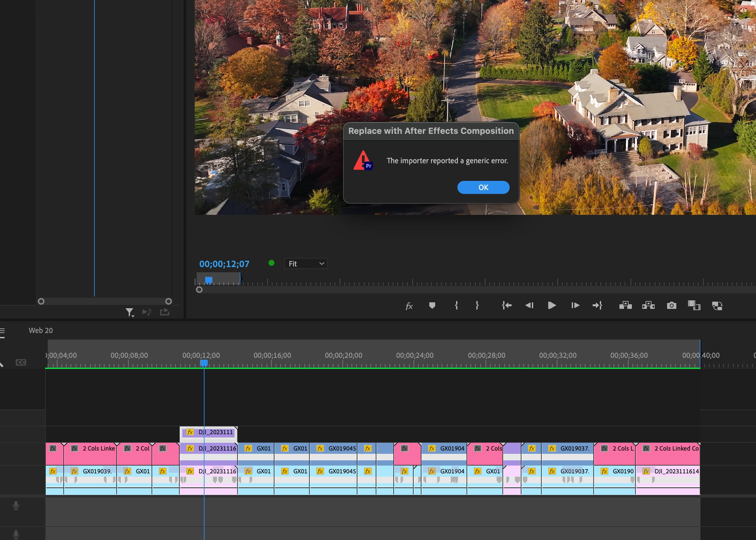Select the Web 20 sequence tab

pos(41,330)
